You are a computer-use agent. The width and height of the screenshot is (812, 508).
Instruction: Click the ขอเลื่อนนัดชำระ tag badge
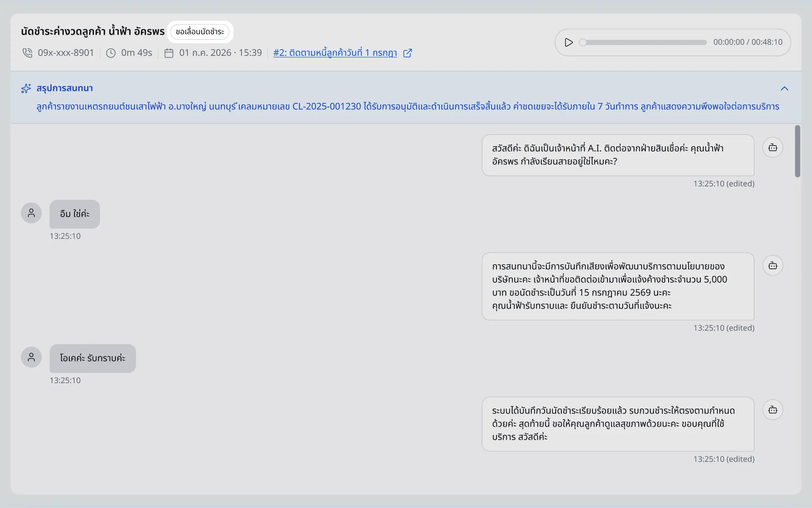tap(200, 32)
